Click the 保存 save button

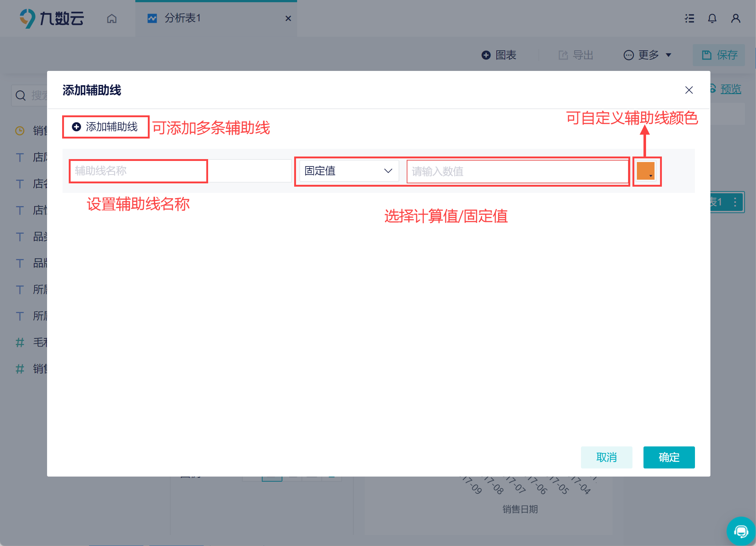(x=719, y=55)
